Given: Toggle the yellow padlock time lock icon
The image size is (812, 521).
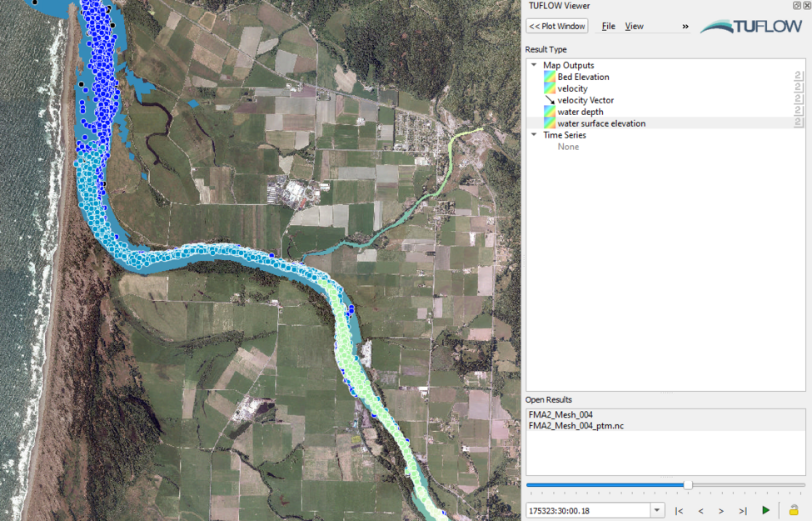Looking at the screenshot, I should tap(794, 510).
